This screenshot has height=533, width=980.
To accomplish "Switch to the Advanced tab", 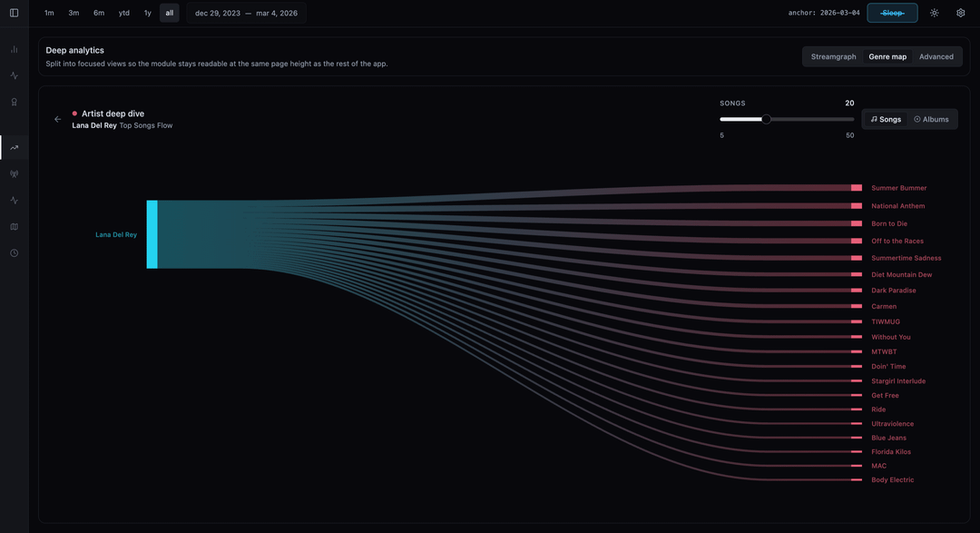I will (936, 56).
